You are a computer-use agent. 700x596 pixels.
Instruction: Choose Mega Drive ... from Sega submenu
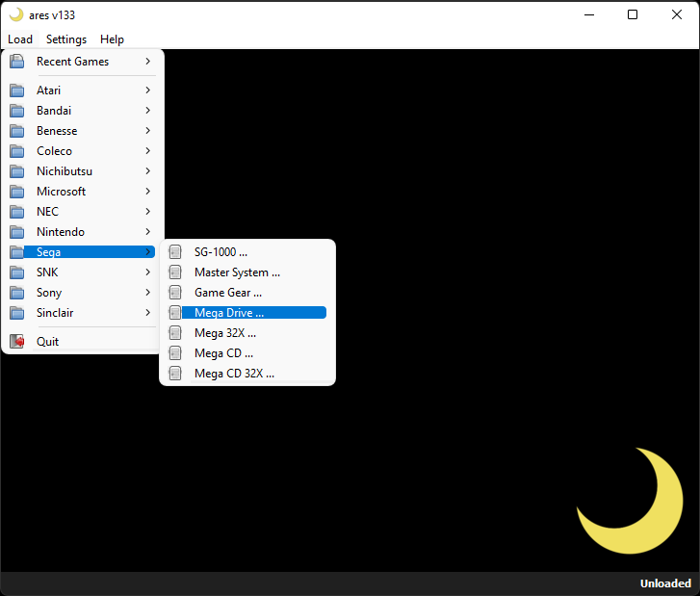pyautogui.click(x=247, y=313)
